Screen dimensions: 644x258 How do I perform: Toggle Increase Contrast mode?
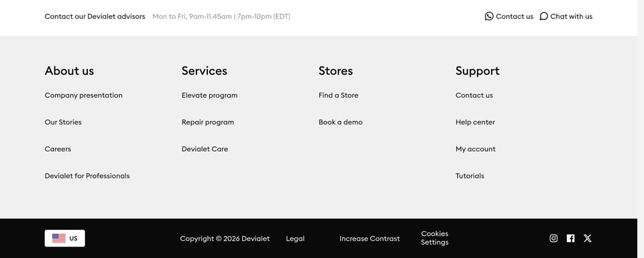[369, 239]
